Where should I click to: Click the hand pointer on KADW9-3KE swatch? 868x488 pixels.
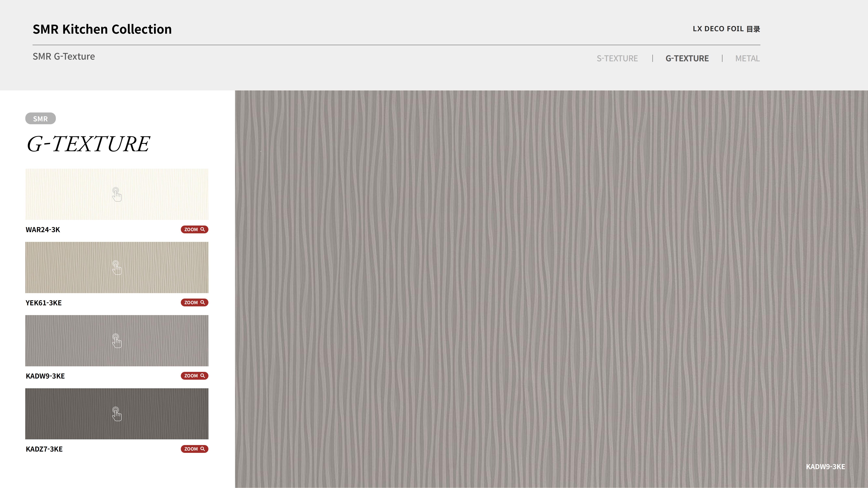coord(117,341)
